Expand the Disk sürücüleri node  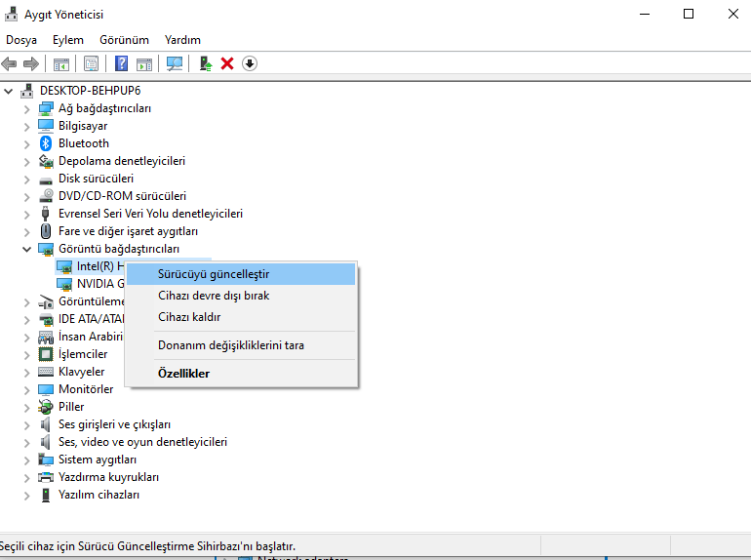(x=27, y=179)
